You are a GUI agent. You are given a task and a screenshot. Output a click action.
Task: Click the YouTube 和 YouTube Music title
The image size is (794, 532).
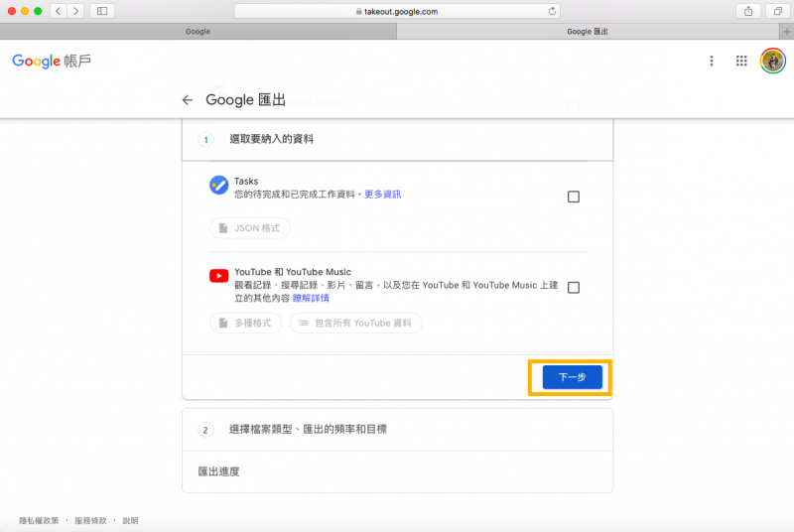[293, 272]
